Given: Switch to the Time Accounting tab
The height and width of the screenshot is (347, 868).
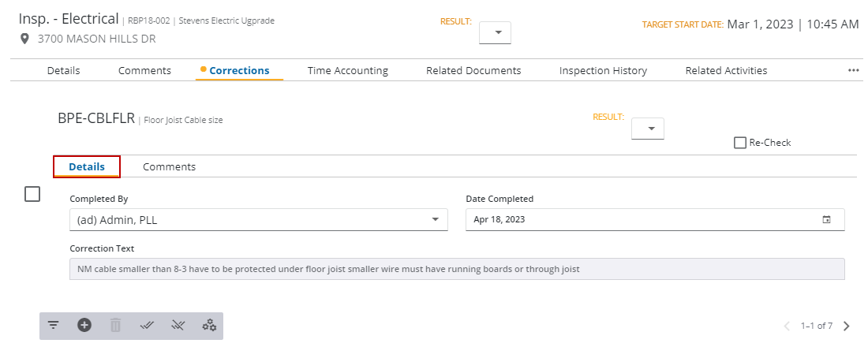Looking at the screenshot, I should pos(347,70).
